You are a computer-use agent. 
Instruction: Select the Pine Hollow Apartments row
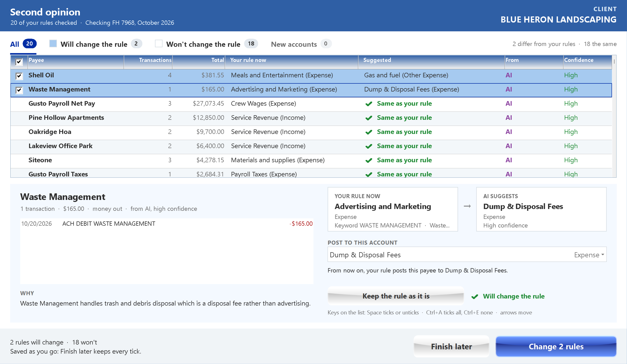coord(311,118)
